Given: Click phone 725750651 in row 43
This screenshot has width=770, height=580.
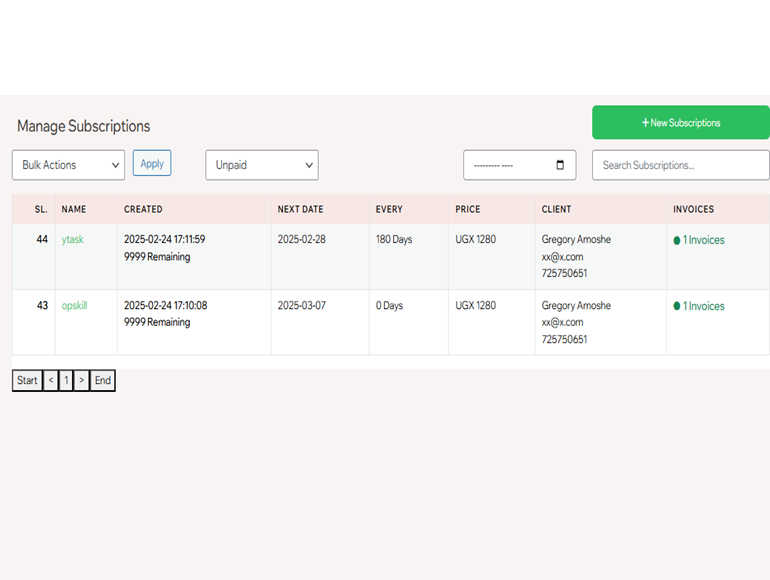Looking at the screenshot, I should pos(564,339).
